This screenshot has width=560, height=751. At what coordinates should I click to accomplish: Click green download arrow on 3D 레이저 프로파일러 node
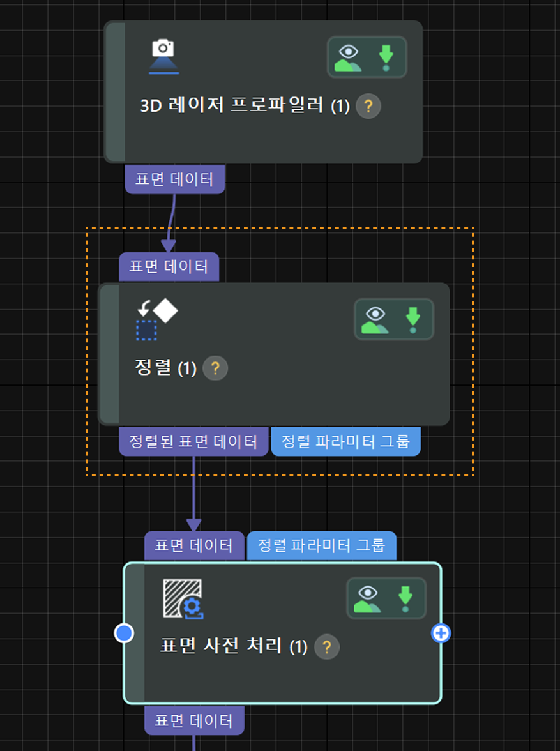[x=386, y=57]
